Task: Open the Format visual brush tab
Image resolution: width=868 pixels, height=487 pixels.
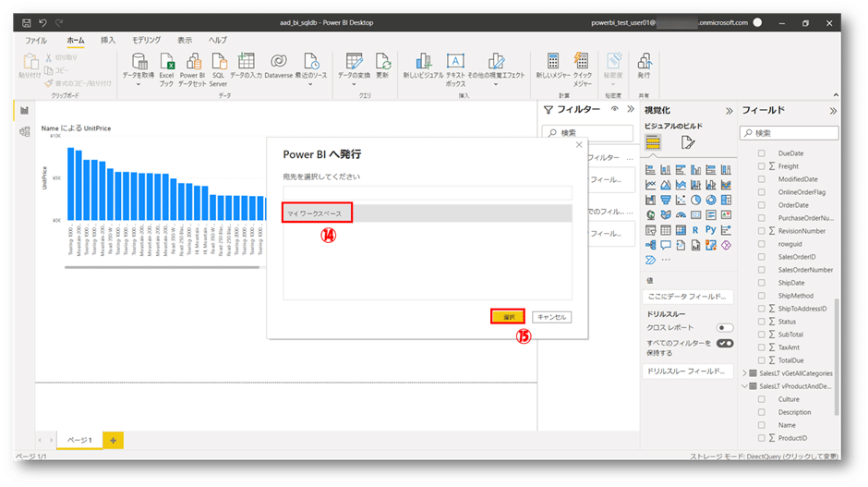Action: click(x=688, y=143)
